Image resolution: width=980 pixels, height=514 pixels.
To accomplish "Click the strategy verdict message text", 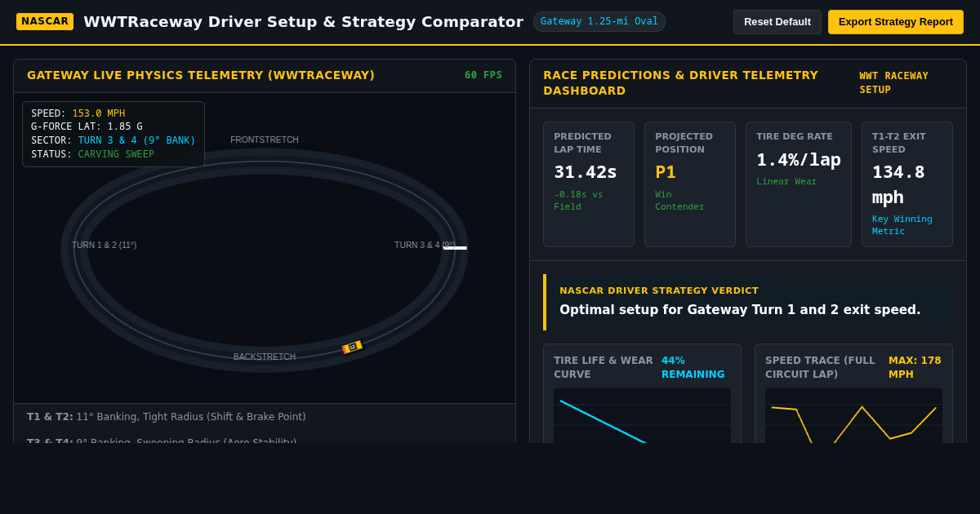I will click(740, 310).
